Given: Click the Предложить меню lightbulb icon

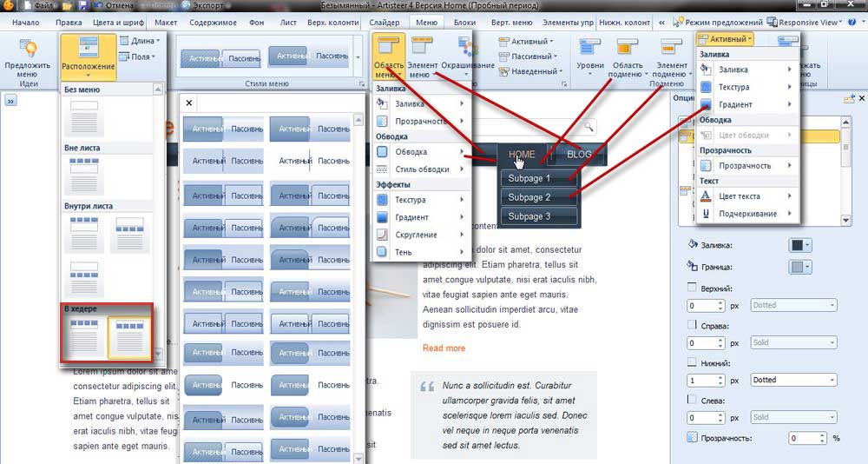Looking at the screenshot, I should [x=28, y=50].
